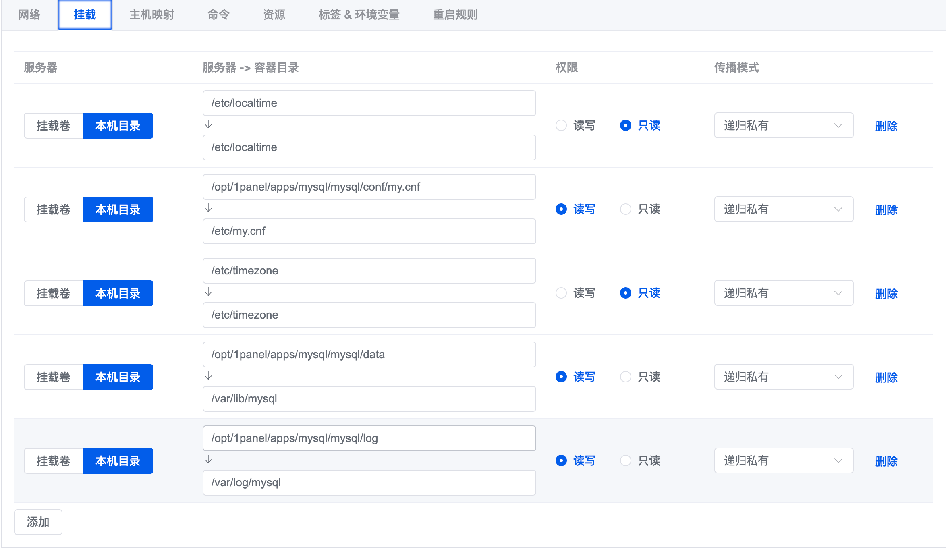Open propagation dropdown for the /var/log/mysql row
This screenshot has height=560, width=950.
click(783, 460)
